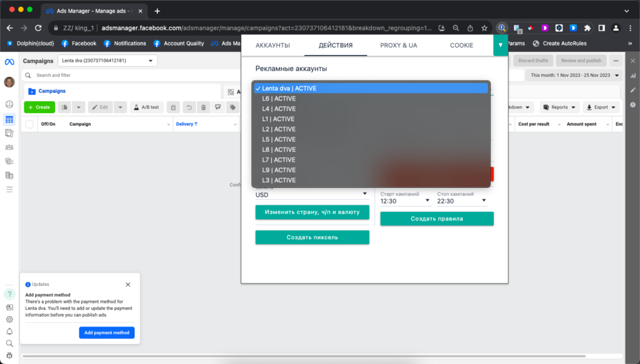The height and width of the screenshot is (364, 640).
Task: Click the Создать пиксель button
Action: [312, 237]
